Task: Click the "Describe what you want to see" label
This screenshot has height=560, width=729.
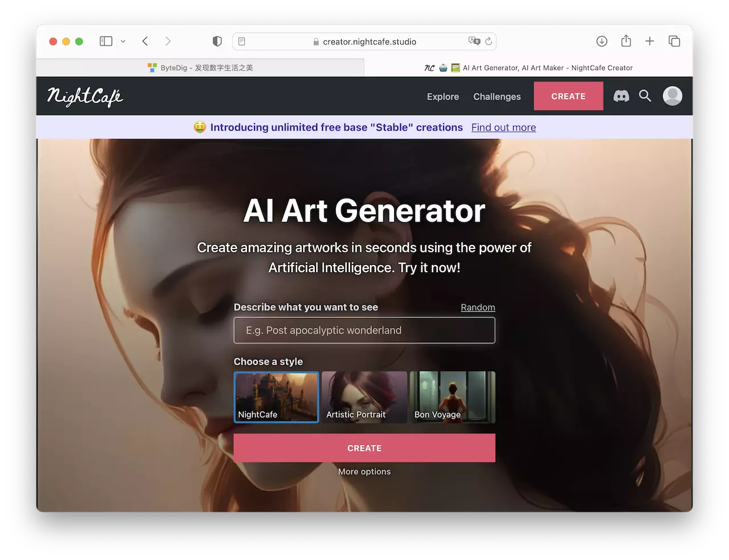Action: point(306,307)
